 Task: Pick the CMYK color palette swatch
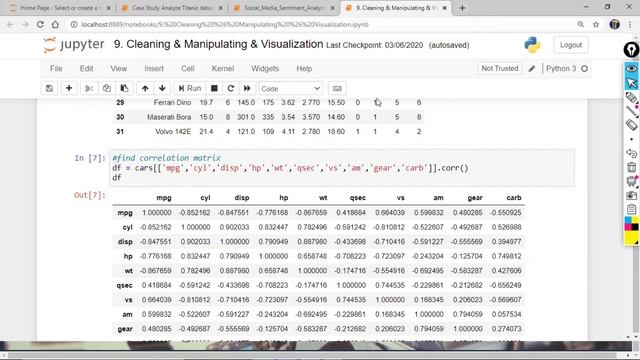tap(631, 224)
